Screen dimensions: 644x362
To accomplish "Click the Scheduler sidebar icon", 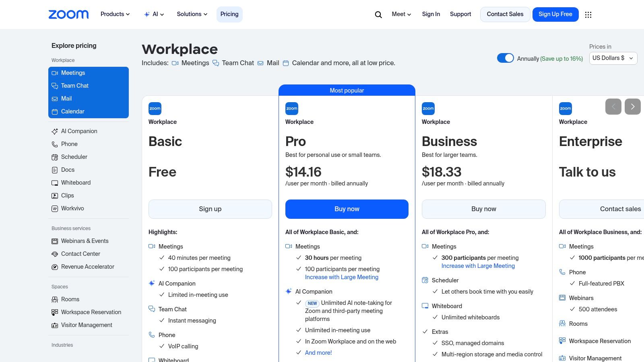I will click(55, 157).
